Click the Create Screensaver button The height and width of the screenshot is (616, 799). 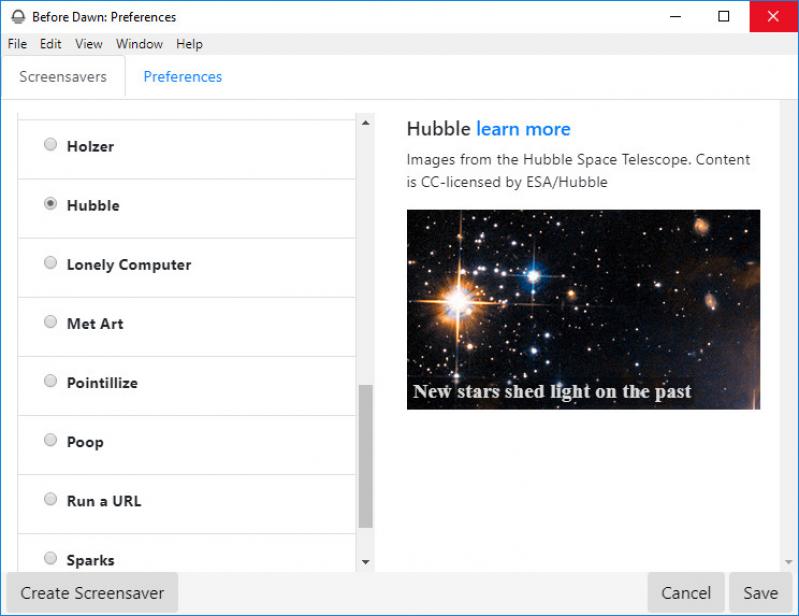92,593
